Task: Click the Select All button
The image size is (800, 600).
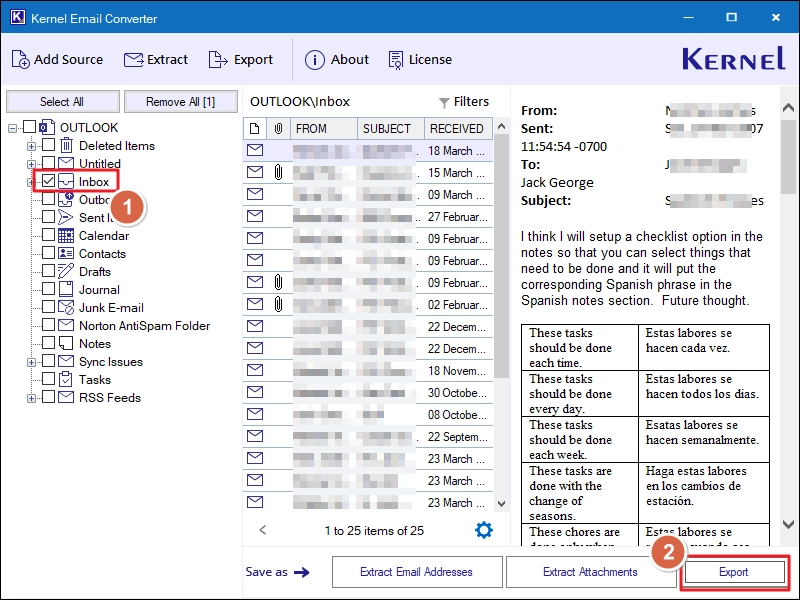Action: pyautogui.click(x=63, y=102)
